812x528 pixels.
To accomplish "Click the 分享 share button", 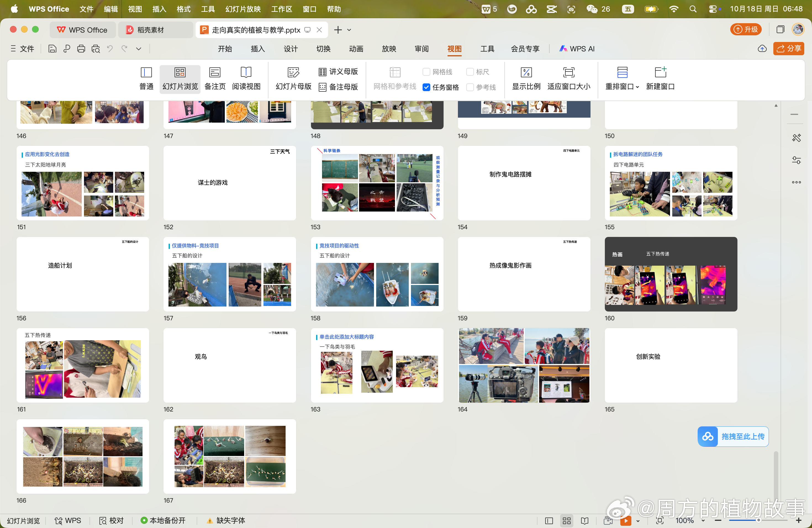I will click(788, 49).
